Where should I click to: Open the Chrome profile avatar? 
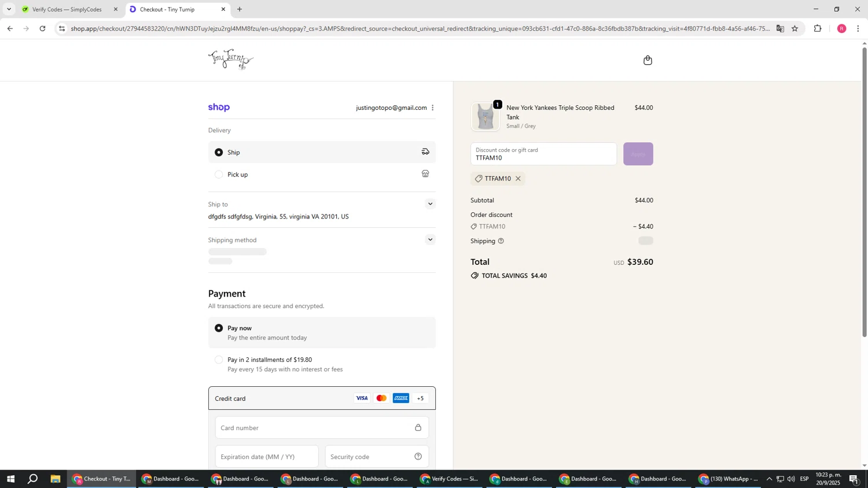click(x=841, y=28)
